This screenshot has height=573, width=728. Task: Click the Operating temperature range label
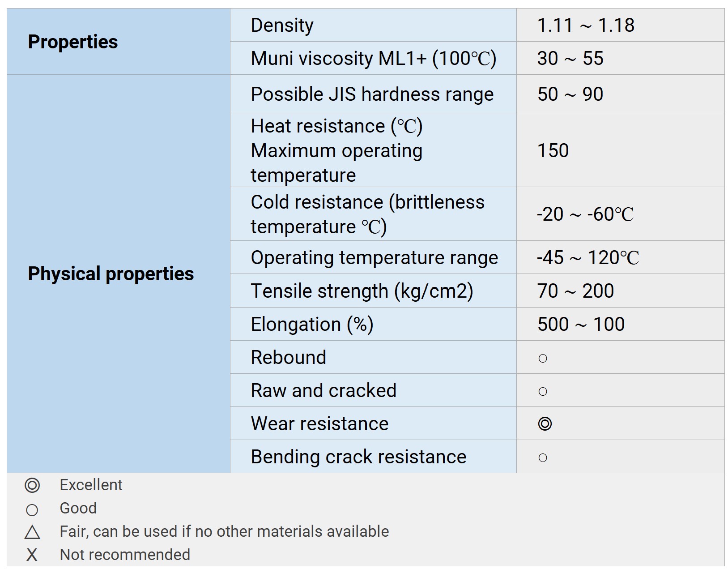click(x=374, y=257)
